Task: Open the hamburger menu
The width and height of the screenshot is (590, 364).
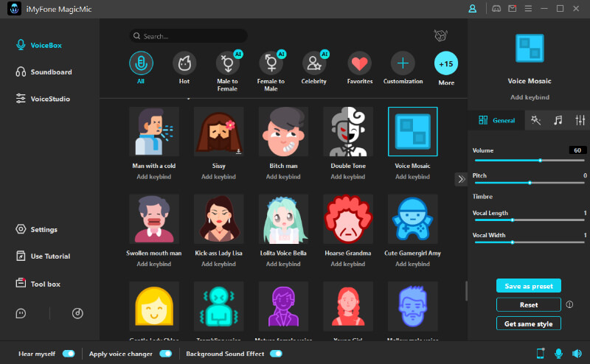Action: pos(528,9)
